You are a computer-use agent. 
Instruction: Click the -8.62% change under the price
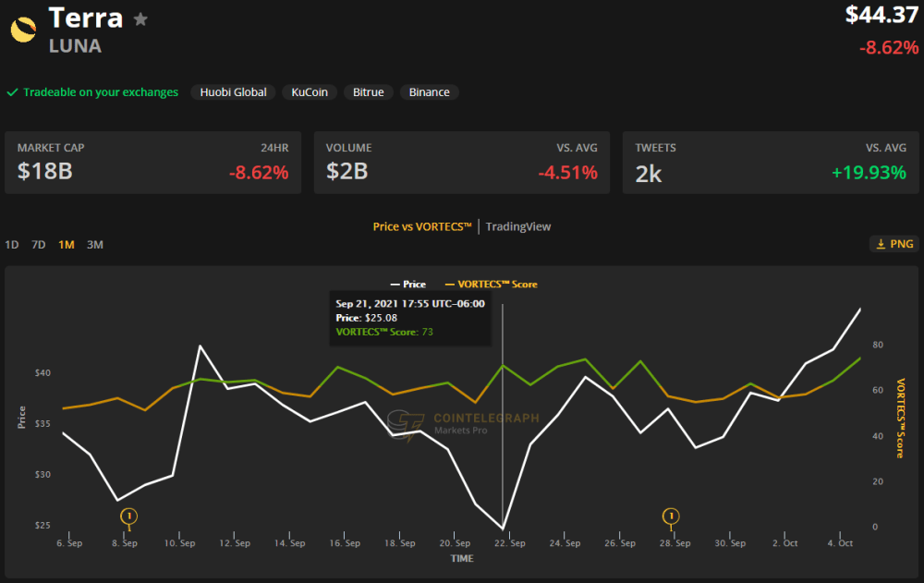(889, 47)
